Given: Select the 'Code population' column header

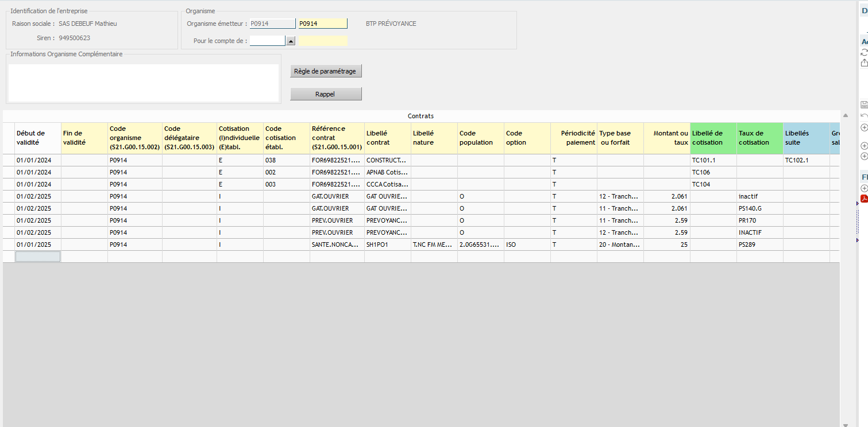Looking at the screenshot, I should coord(480,138).
